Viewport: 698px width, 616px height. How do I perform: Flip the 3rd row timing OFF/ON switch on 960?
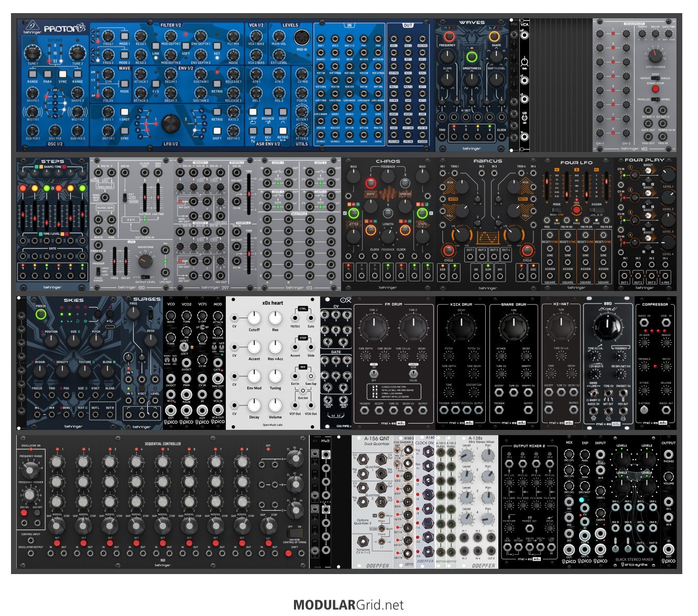click(295, 533)
